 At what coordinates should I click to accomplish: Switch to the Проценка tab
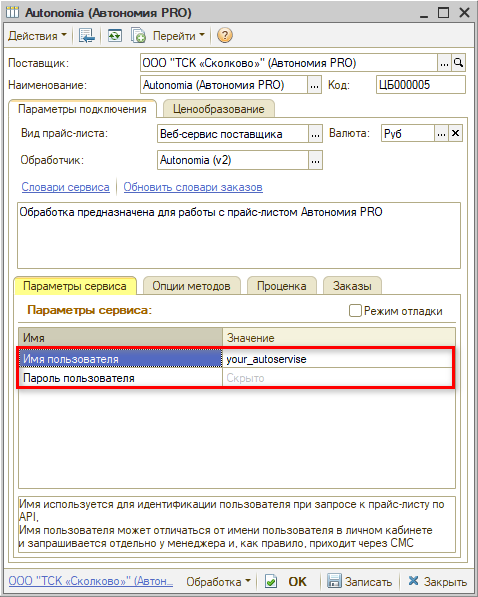[x=281, y=286]
